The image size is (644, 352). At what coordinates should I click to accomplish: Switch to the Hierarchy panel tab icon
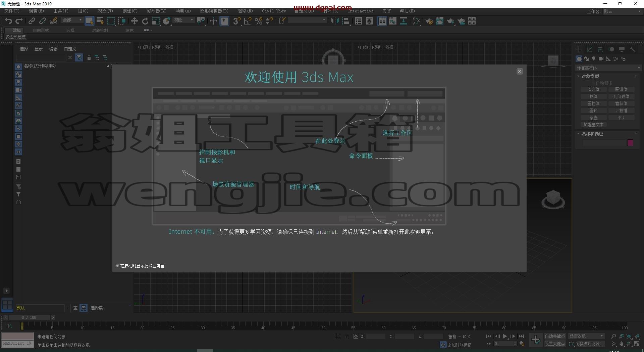(600, 49)
